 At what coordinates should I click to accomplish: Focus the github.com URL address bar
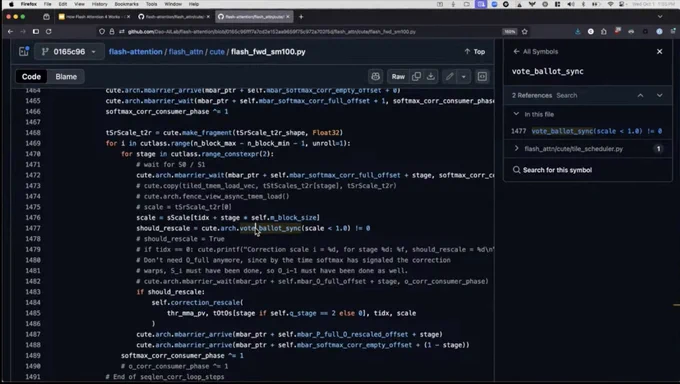tap(271, 32)
